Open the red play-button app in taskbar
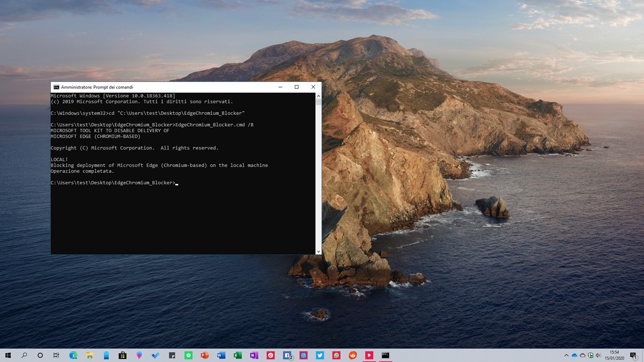 (x=369, y=355)
